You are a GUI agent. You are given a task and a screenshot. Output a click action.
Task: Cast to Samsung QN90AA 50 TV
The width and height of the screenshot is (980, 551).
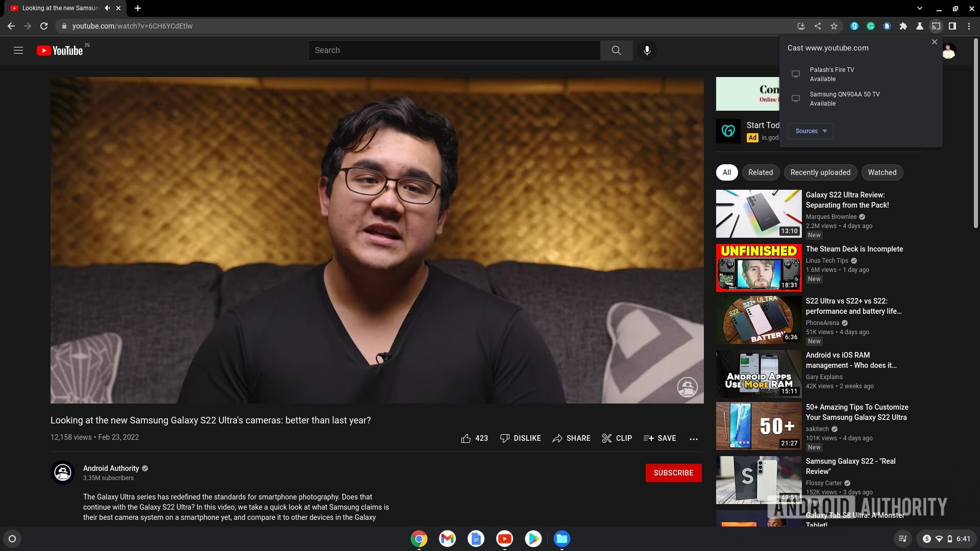click(844, 98)
